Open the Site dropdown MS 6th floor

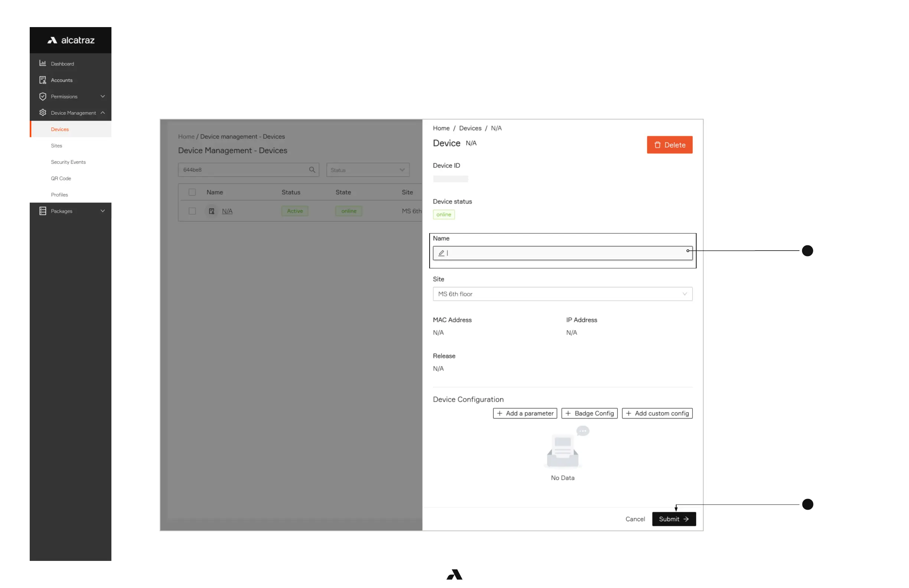click(x=562, y=294)
